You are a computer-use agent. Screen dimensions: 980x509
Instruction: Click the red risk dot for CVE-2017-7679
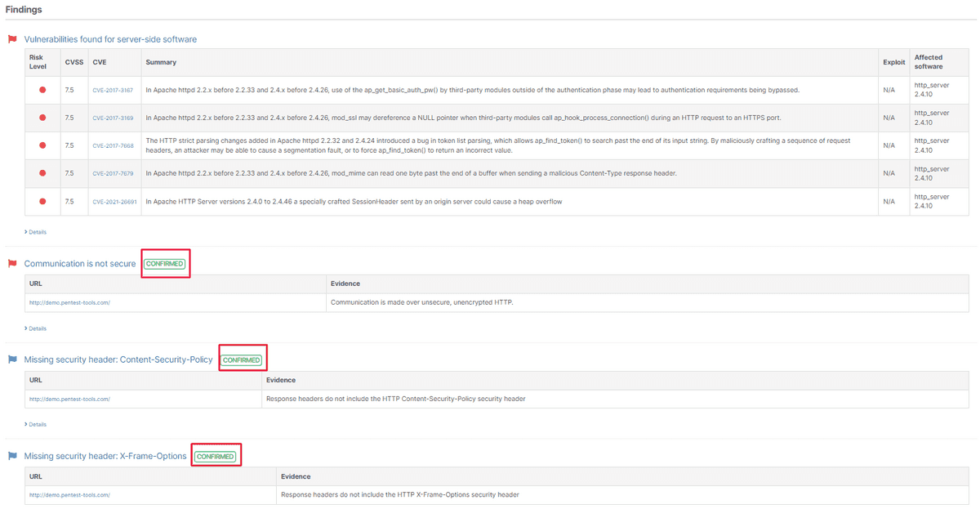click(42, 173)
